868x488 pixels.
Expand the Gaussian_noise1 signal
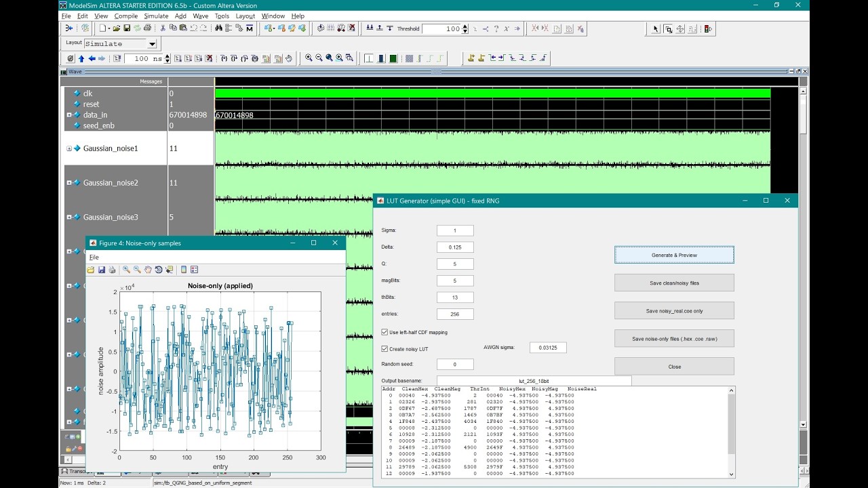tap(69, 148)
